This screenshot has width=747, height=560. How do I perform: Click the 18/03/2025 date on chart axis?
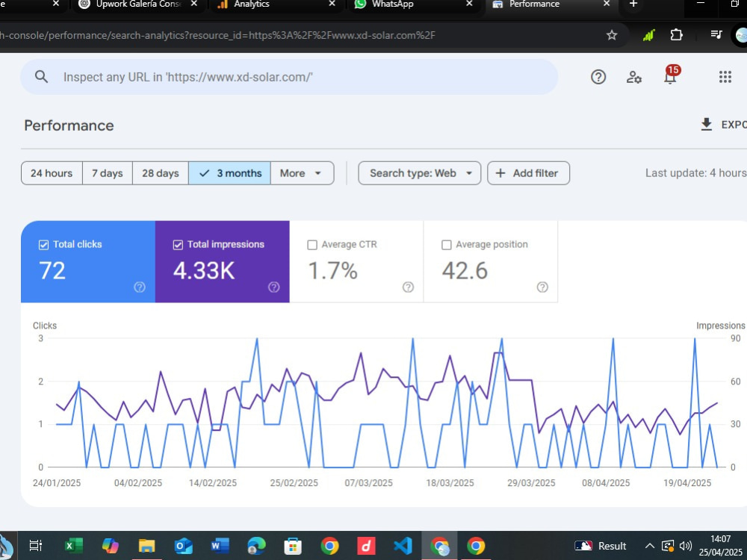point(450,483)
